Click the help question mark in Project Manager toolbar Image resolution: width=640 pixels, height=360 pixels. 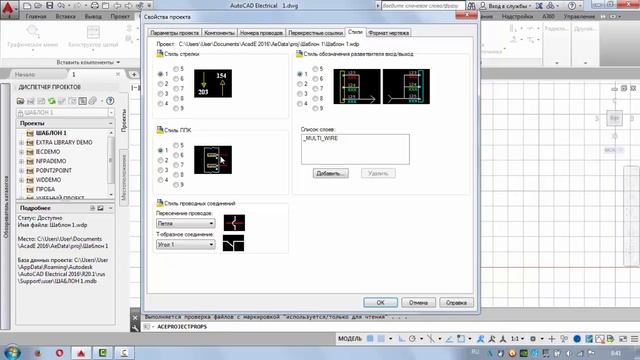click(x=110, y=101)
